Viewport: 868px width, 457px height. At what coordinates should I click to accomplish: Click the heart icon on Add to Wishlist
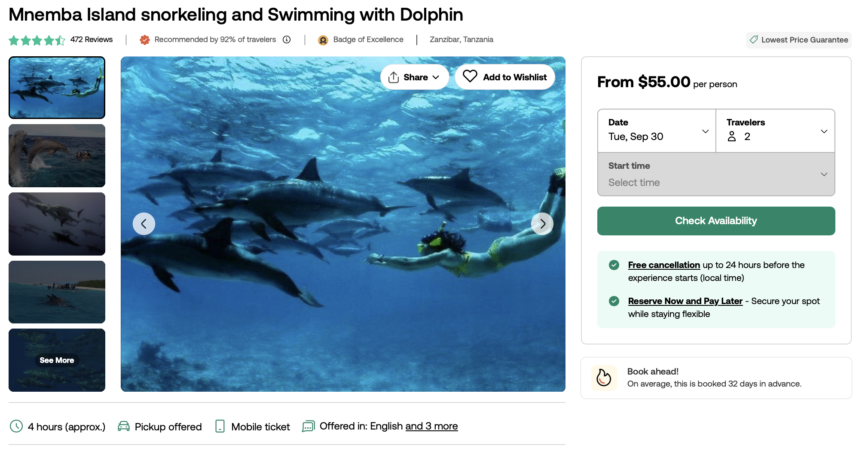470,76
